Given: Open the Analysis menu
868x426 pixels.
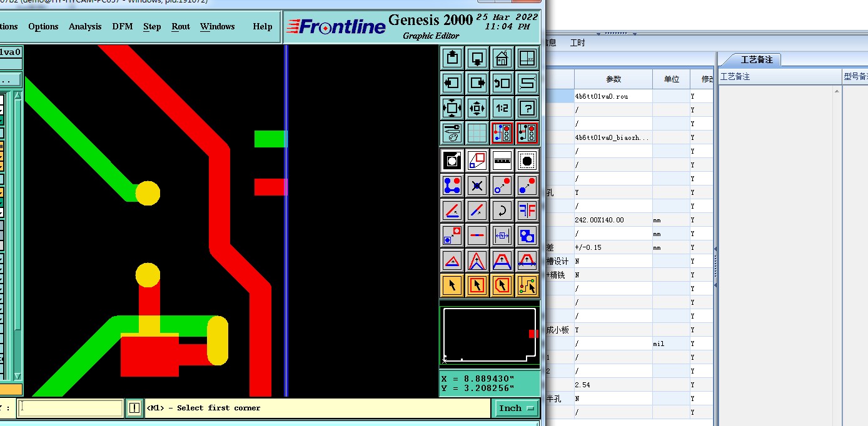Looking at the screenshot, I should (85, 26).
